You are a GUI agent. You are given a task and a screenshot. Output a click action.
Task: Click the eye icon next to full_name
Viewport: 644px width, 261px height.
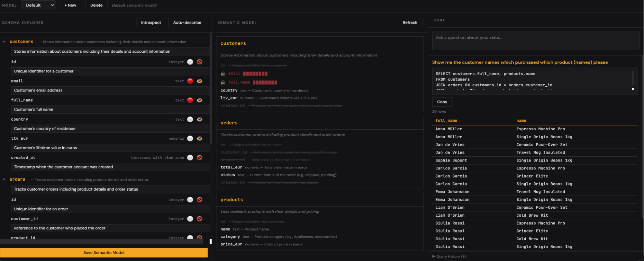[x=200, y=100]
